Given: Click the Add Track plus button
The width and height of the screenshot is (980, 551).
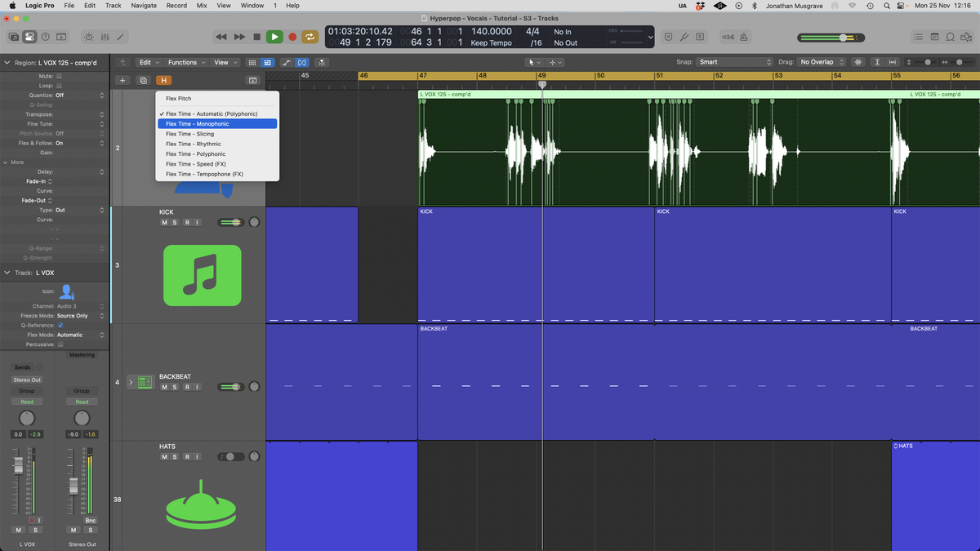Looking at the screenshot, I should click(x=122, y=80).
